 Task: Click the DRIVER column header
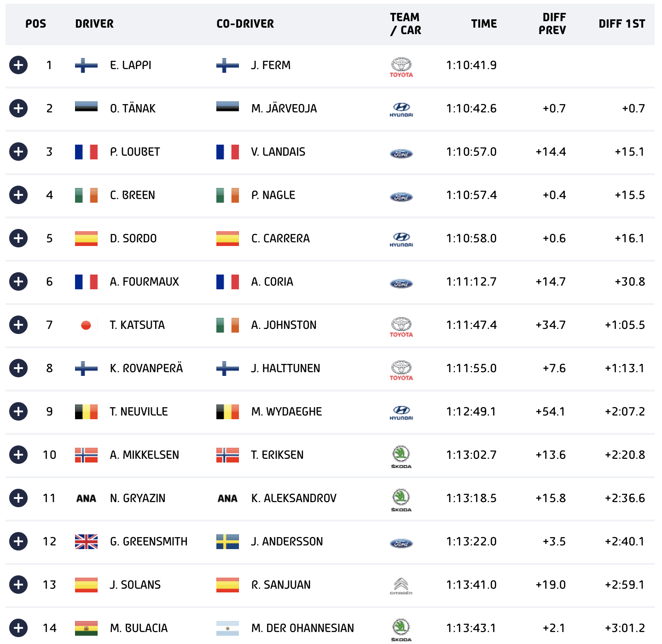click(x=94, y=24)
